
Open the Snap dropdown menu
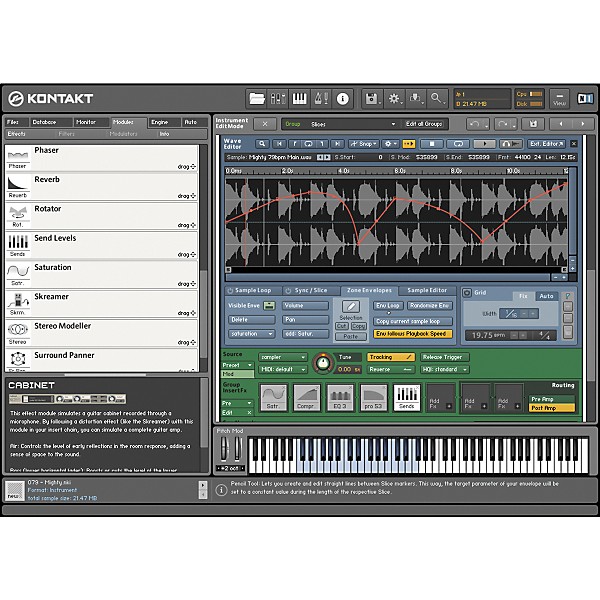[x=364, y=144]
